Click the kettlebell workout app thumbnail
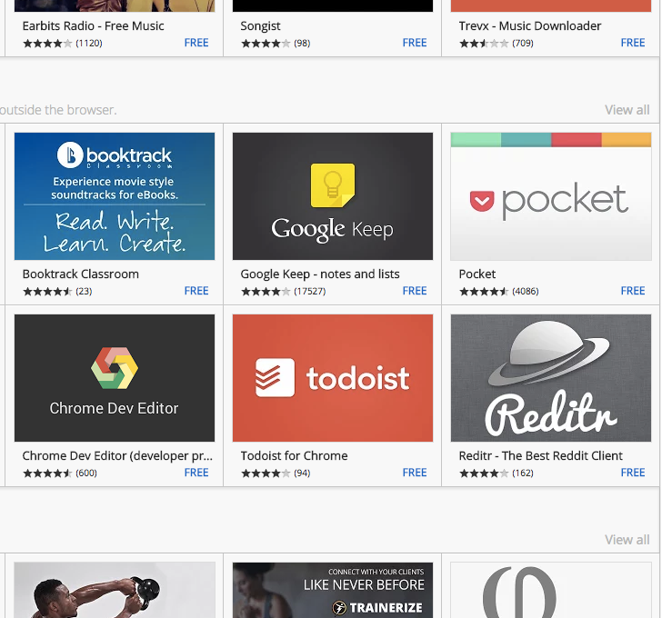The width and height of the screenshot is (672, 618). [x=115, y=590]
